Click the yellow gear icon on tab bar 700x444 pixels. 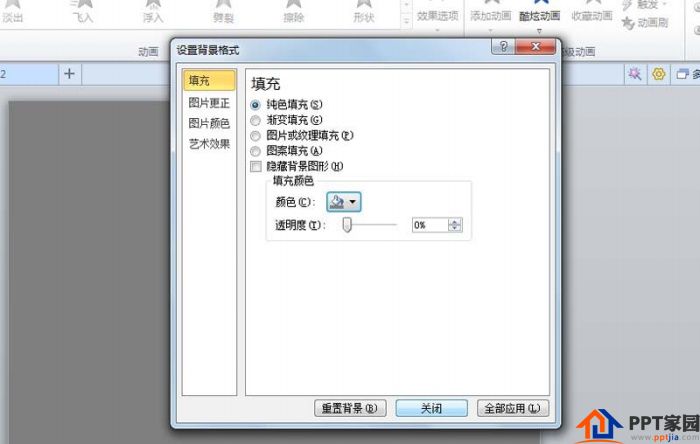pyautogui.click(x=658, y=74)
